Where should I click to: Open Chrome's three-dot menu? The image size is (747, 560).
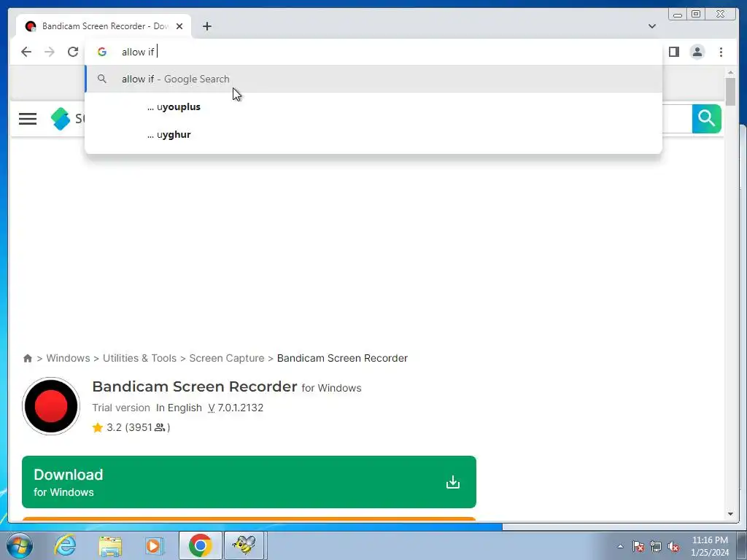[721, 52]
